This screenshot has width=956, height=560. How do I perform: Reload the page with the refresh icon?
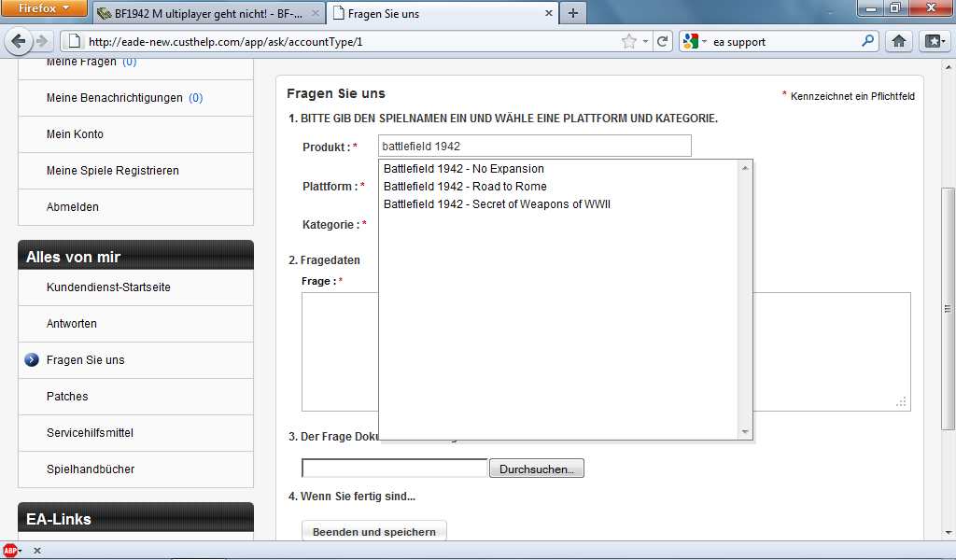(663, 41)
